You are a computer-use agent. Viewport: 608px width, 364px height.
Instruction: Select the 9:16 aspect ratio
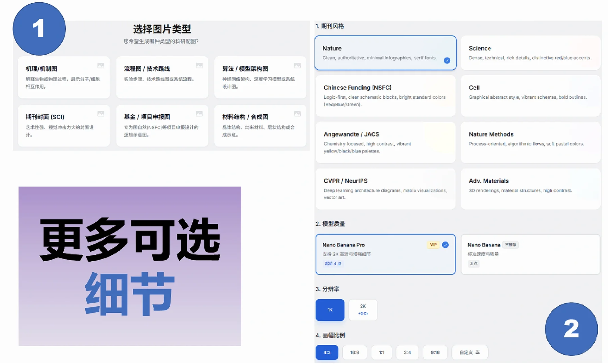(x=435, y=352)
